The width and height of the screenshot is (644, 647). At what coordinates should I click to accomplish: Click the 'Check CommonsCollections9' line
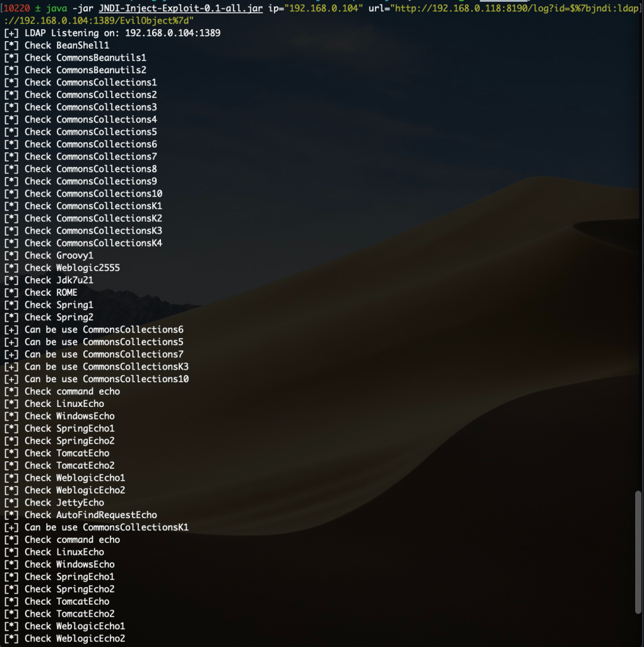click(80, 181)
